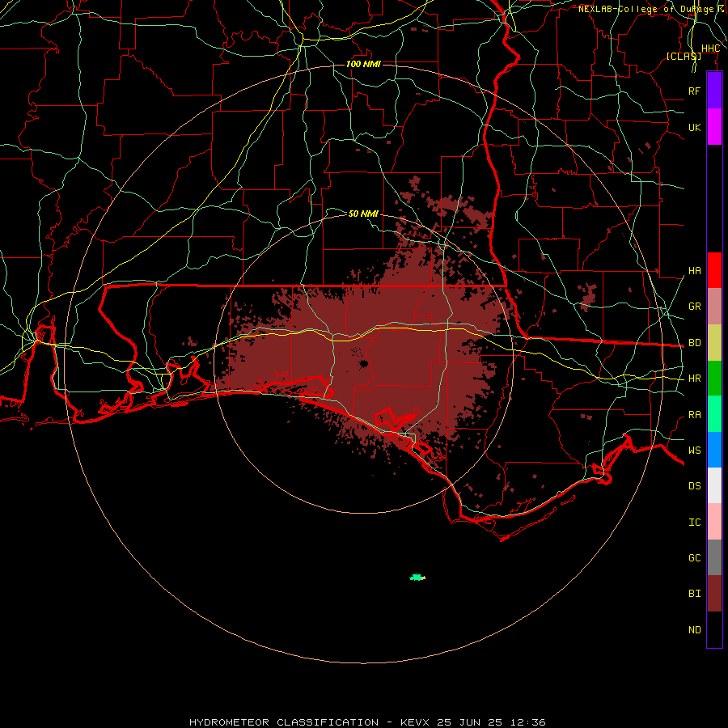Click the RA legend label

click(x=694, y=415)
